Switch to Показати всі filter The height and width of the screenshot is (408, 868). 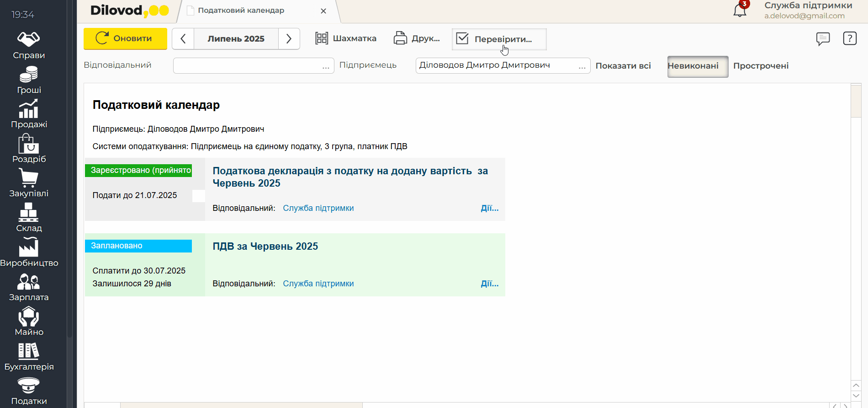click(623, 66)
